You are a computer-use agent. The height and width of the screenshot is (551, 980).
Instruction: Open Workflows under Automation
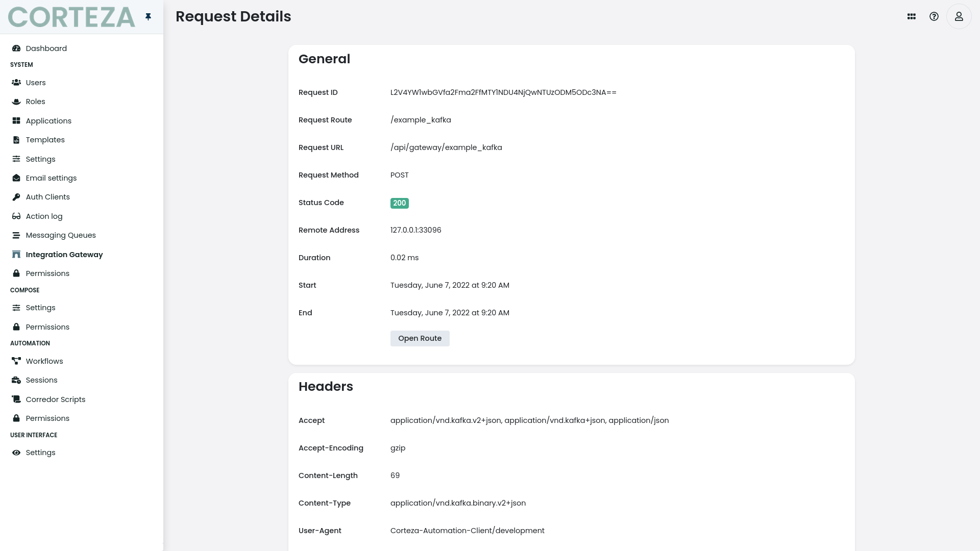(44, 361)
